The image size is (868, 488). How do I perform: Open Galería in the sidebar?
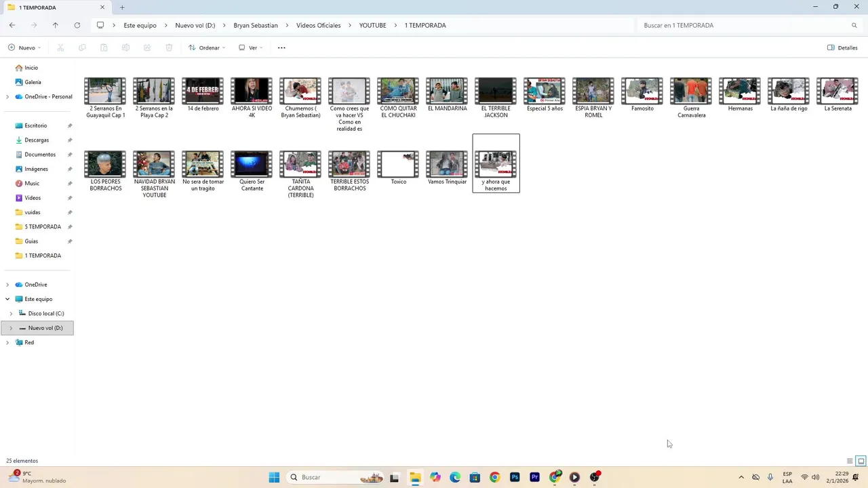tap(33, 82)
